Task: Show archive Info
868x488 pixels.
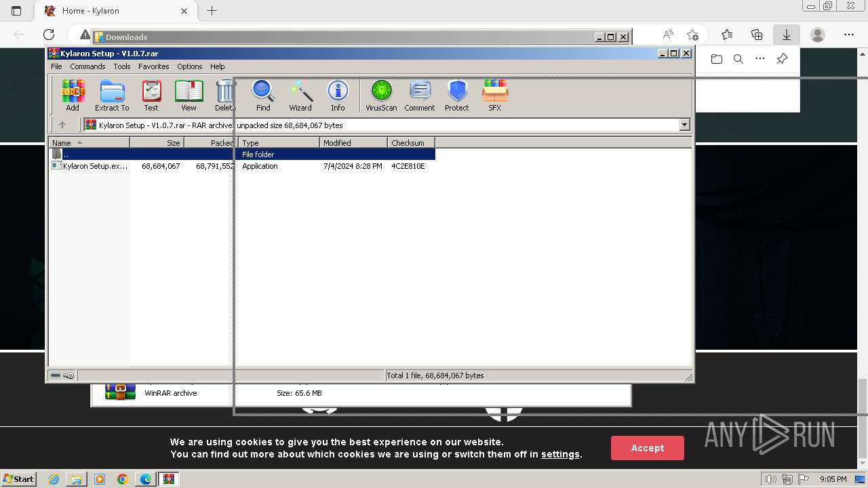Action: (x=338, y=96)
